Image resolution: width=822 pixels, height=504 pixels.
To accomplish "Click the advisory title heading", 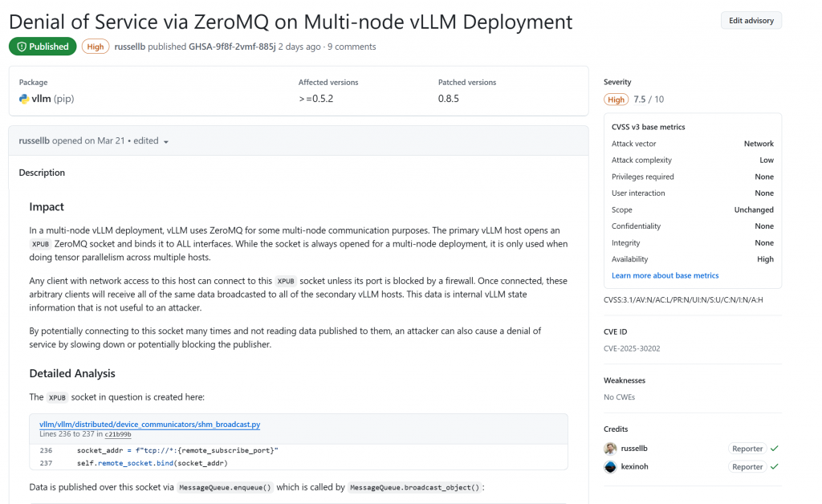I will coord(291,22).
